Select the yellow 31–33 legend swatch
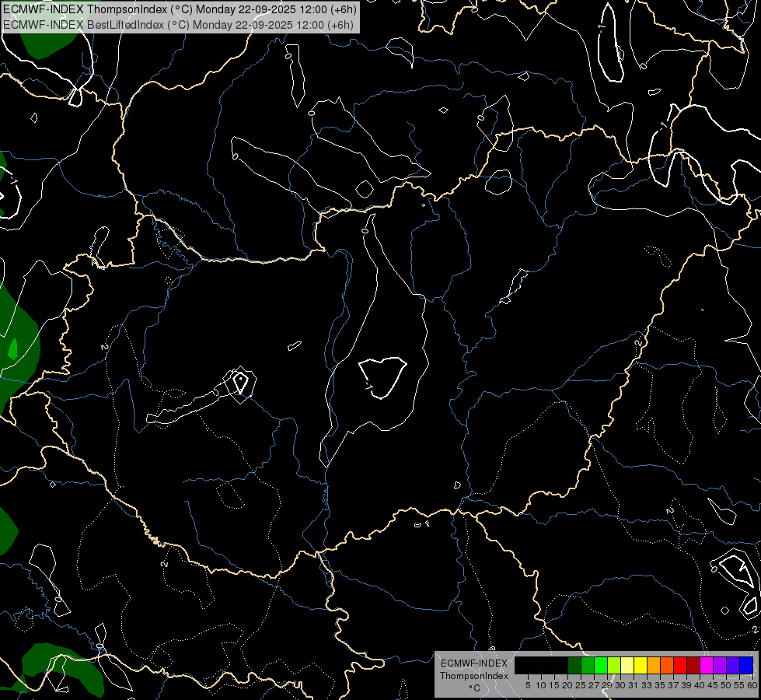 (641, 665)
